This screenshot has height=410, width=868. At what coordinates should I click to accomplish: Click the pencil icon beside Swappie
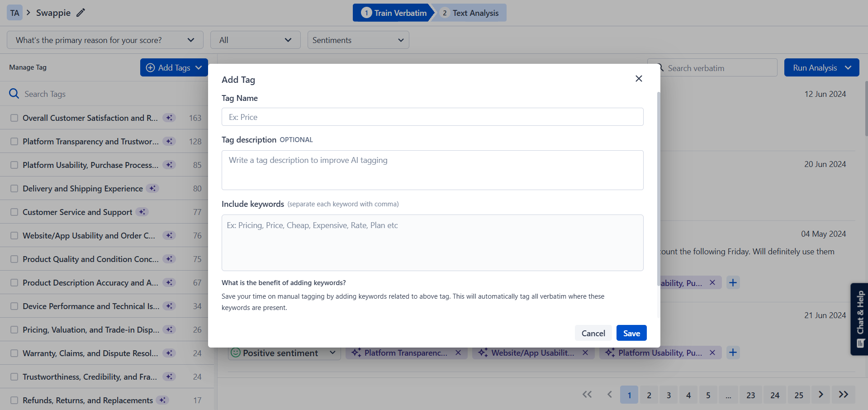point(81,13)
